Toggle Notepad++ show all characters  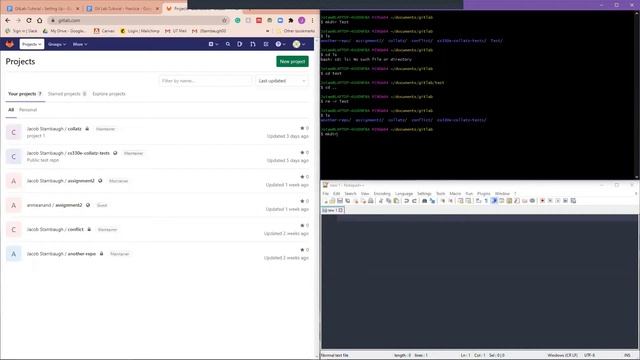486,201
